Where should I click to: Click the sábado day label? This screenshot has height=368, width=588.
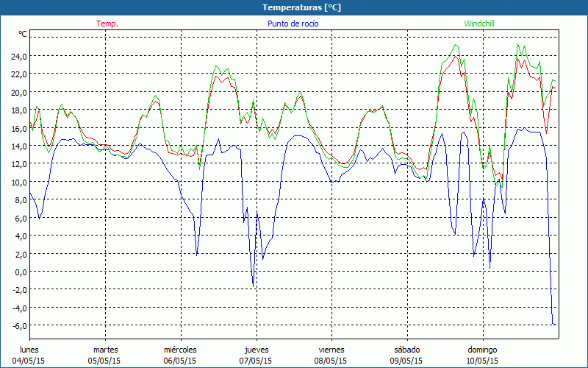tap(407, 350)
